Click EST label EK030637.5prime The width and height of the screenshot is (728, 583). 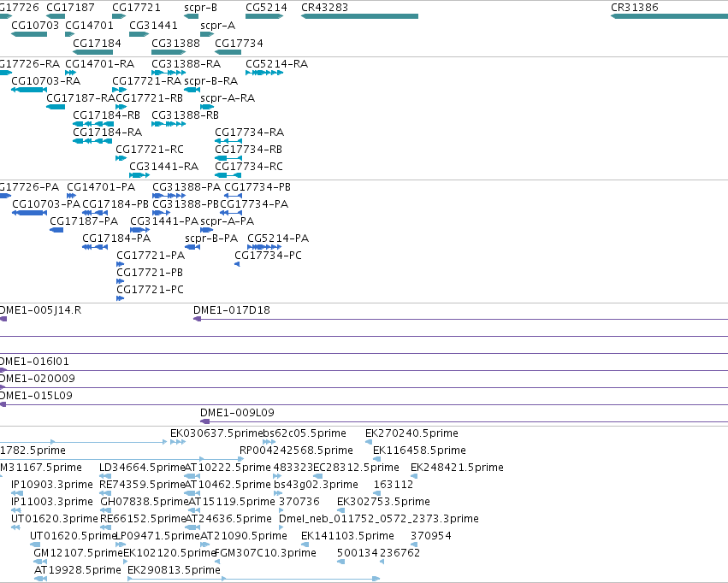[216, 433]
